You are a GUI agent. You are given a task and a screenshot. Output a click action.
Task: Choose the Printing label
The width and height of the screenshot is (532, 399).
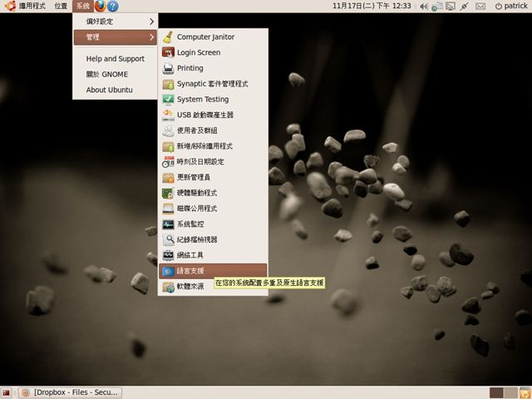[x=190, y=68]
